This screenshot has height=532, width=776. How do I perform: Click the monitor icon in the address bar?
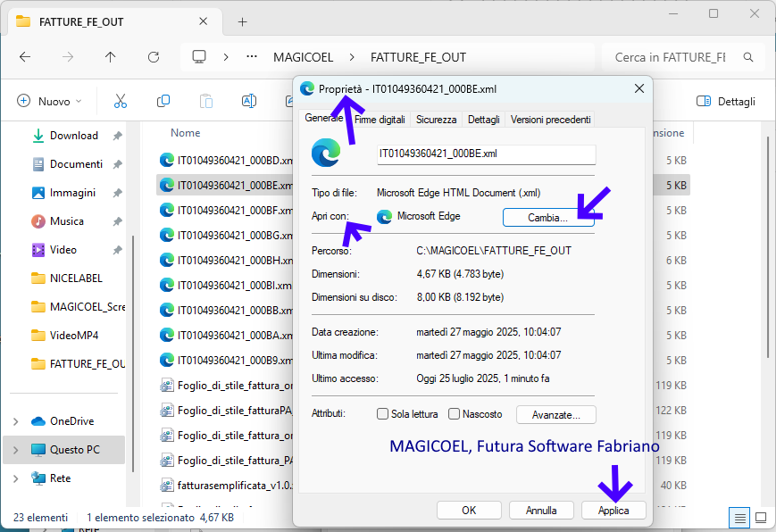pyautogui.click(x=199, y=57)
